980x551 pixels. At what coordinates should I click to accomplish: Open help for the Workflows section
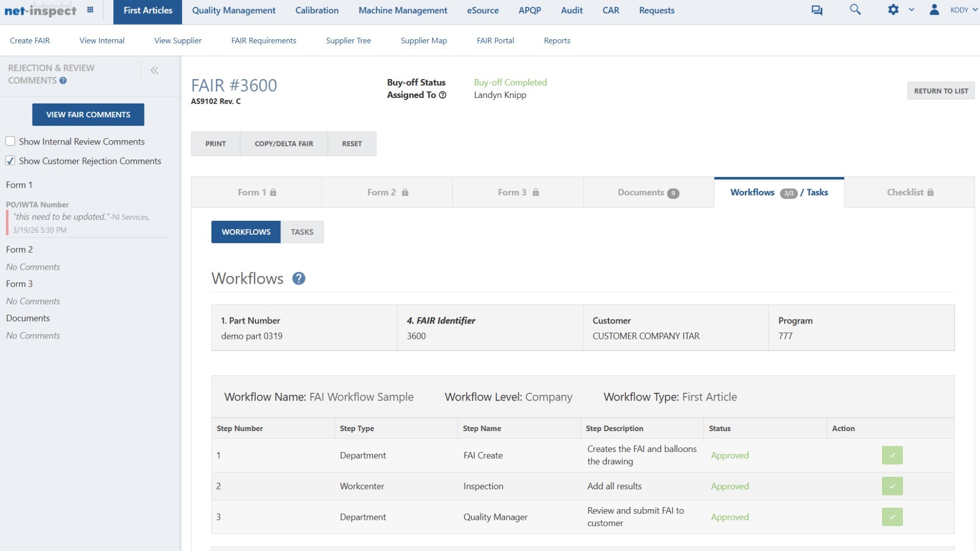(299, 279)
